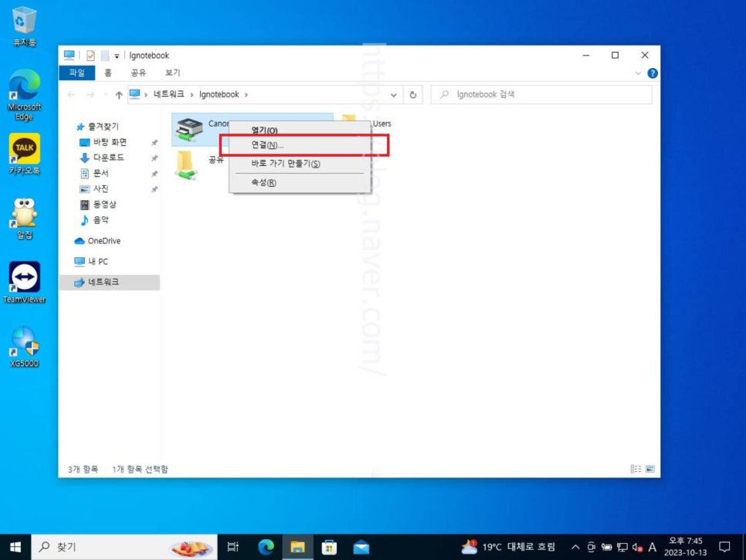Open Task View from the taskbar

[233, 547]
